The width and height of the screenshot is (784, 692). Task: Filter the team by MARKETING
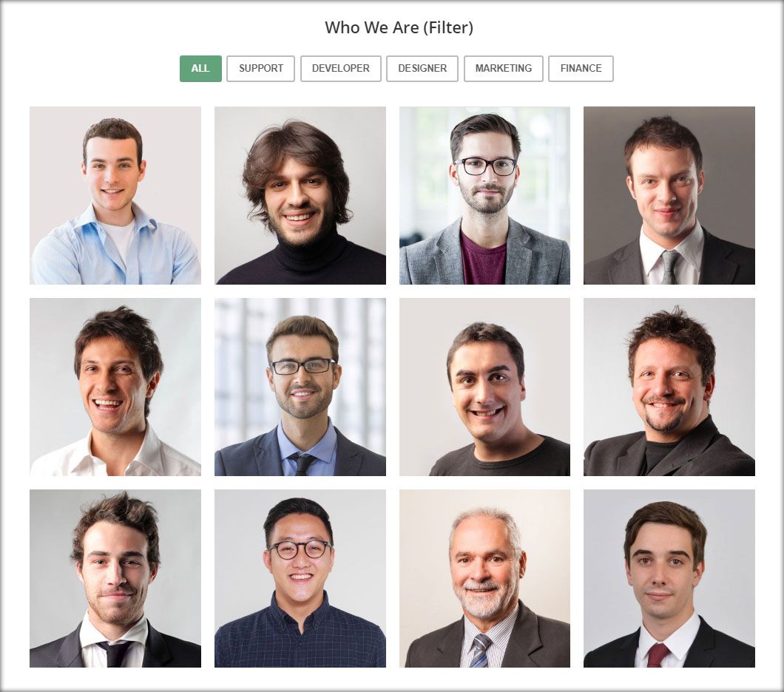click(503, 69)
